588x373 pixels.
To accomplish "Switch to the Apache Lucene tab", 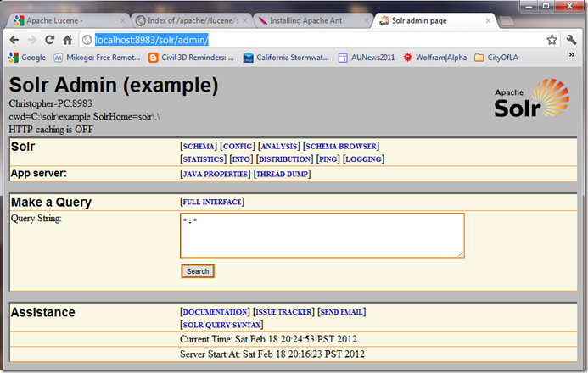I will (68, 20).
